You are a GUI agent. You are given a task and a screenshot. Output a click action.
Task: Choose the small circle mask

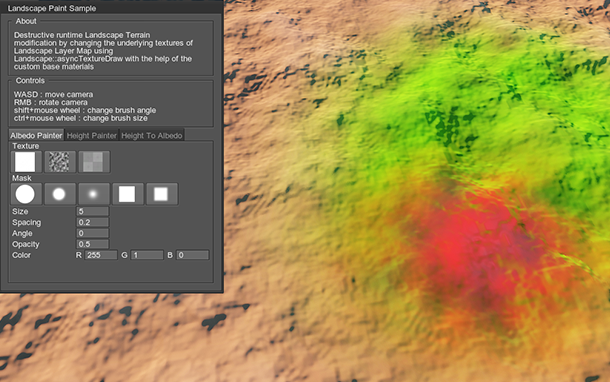pos(60,194)
